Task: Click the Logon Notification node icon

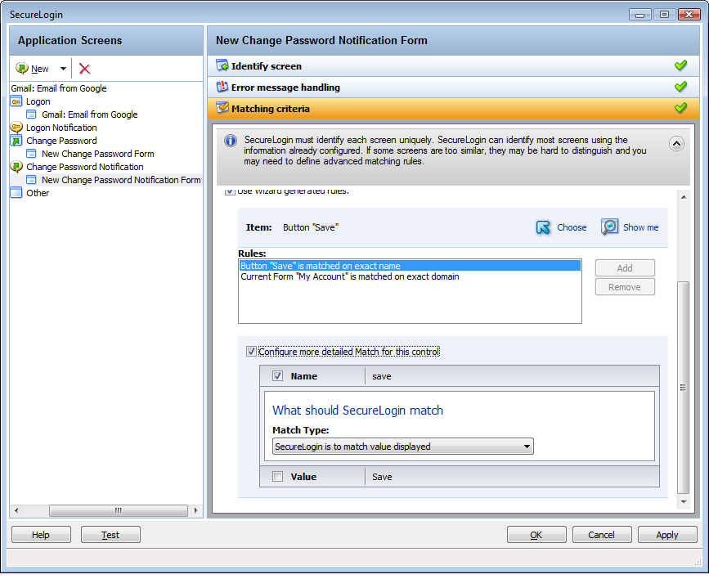Action: click(16, 128)
